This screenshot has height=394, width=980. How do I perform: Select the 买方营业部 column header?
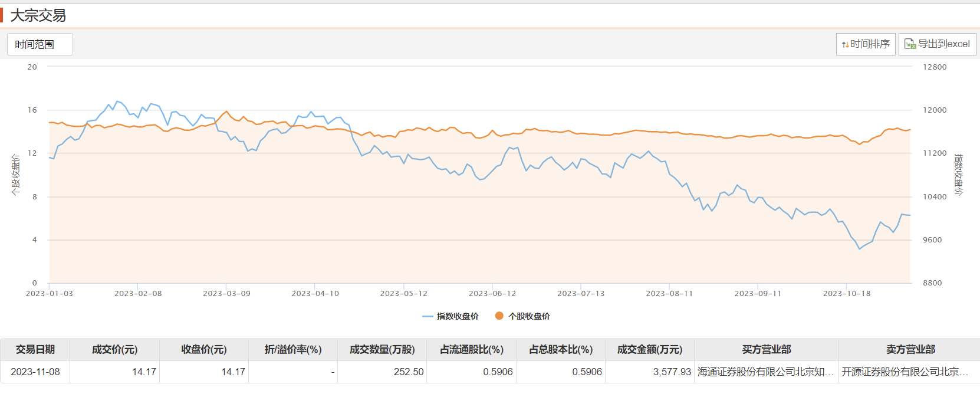click(766, 349)
